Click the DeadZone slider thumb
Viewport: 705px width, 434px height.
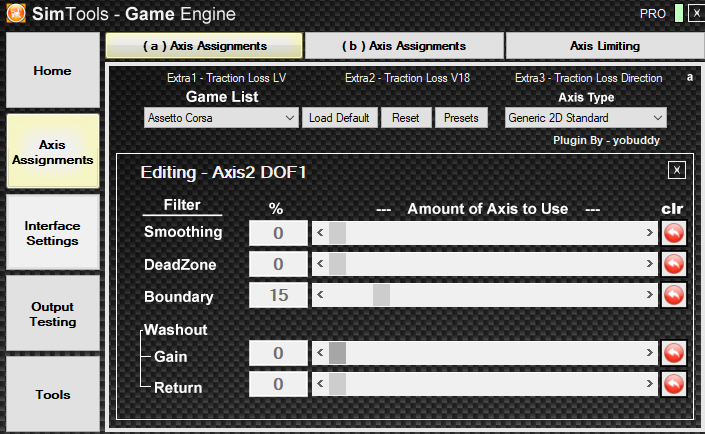337,264
